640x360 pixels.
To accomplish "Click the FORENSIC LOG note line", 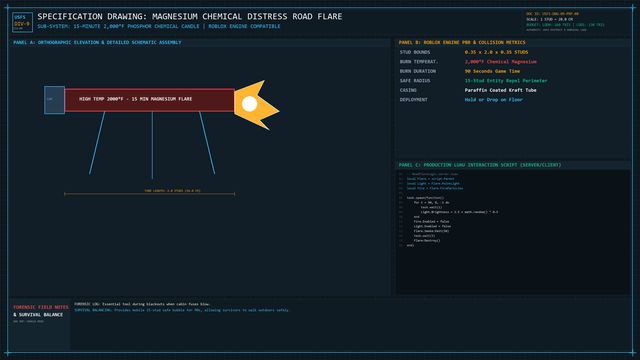I will [x=142, y=304].
